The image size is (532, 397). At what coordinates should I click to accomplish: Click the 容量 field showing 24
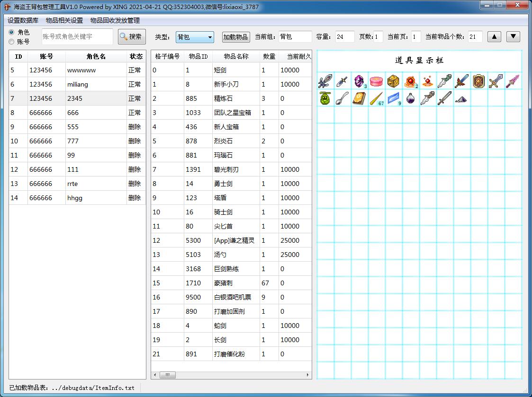tap(345, 36)
